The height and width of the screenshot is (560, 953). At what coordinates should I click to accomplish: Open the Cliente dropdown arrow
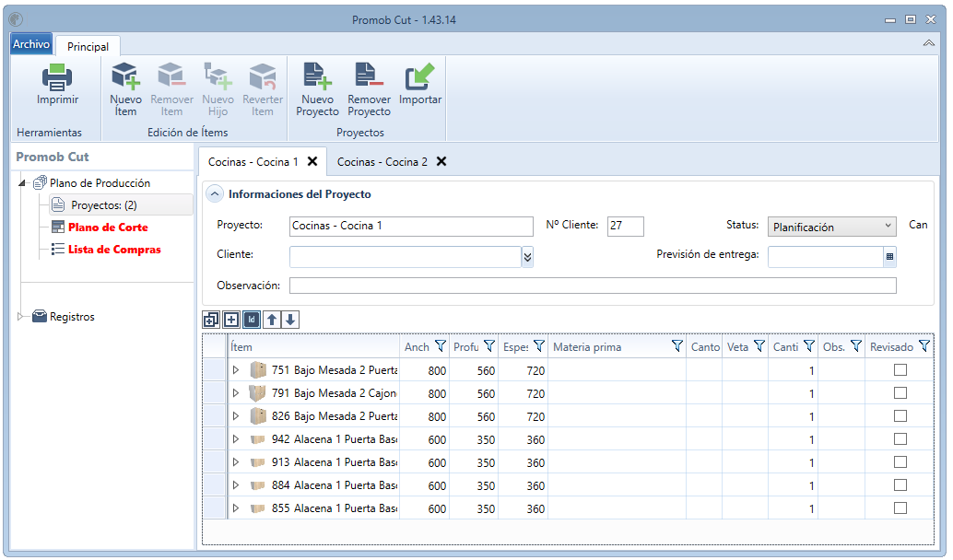[x=527, y=257]
